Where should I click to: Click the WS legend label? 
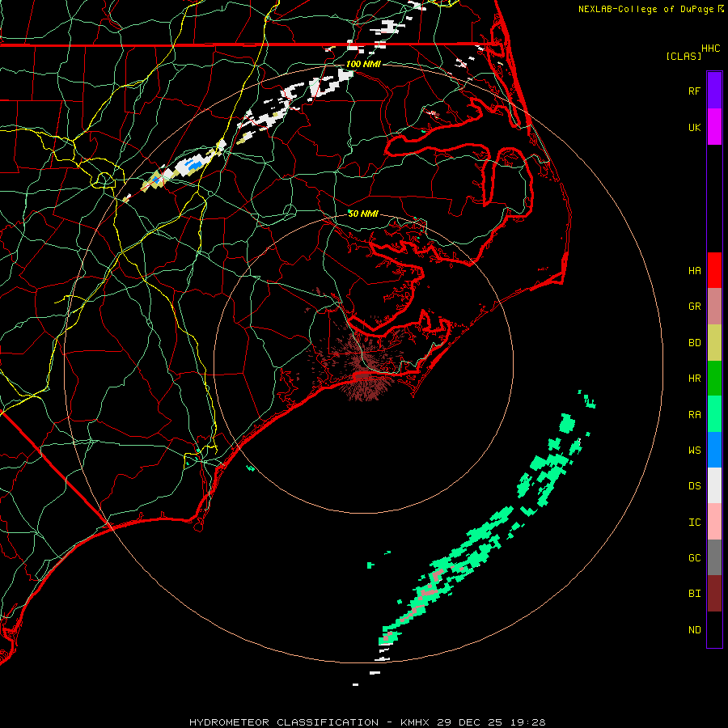pyautogui.click(x=694, y=451)
